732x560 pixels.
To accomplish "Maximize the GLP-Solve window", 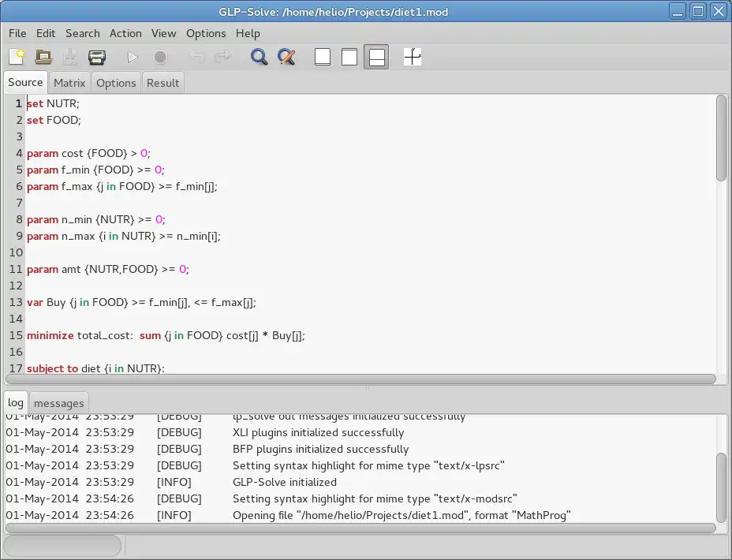I will (x=698, y=11).
